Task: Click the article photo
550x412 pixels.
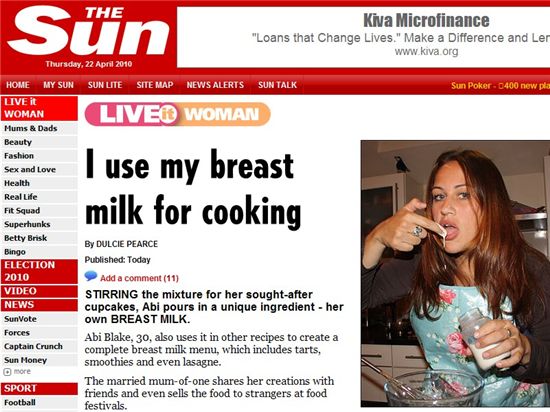Action: click(455, 273)
